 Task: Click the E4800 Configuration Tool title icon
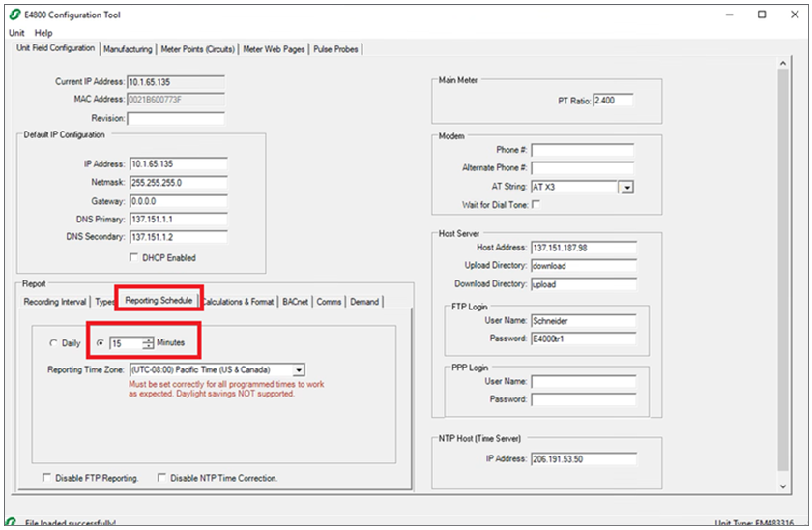pos(15,15)
